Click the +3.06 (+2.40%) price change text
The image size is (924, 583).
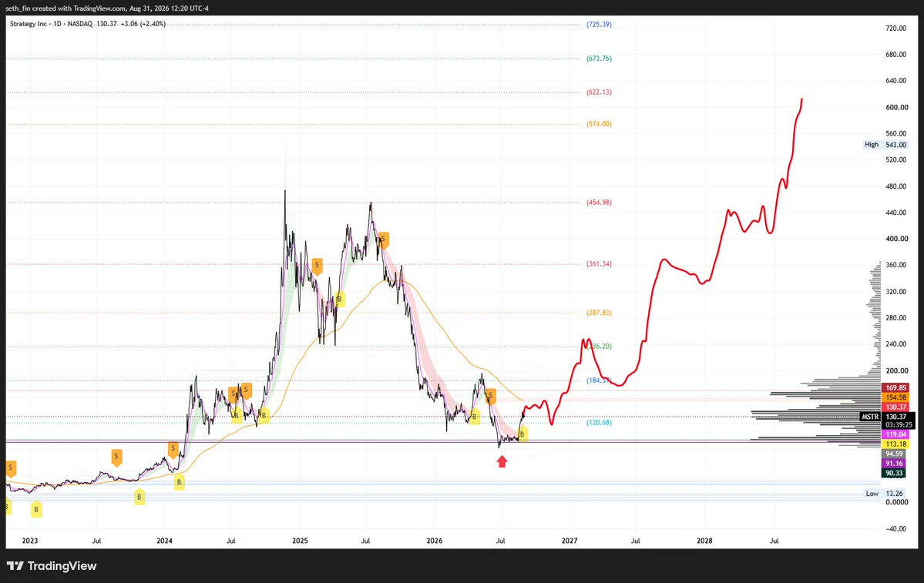point(143,24)
